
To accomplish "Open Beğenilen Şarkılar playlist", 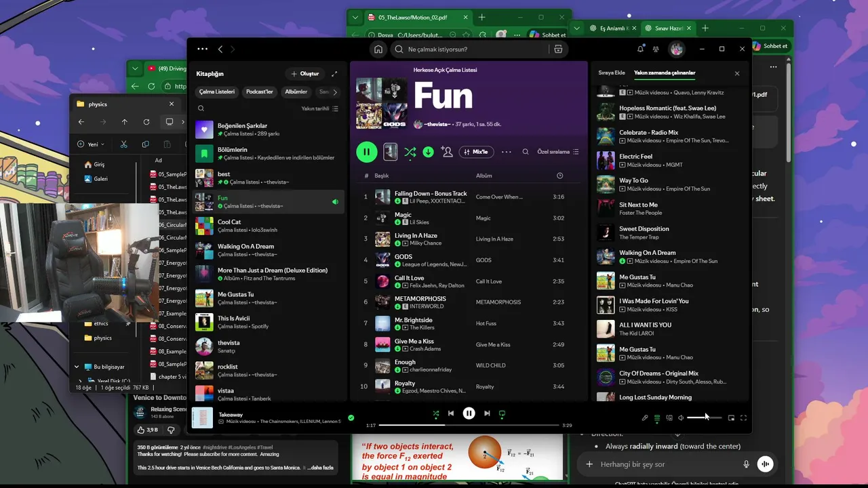I will click(269, 129).
